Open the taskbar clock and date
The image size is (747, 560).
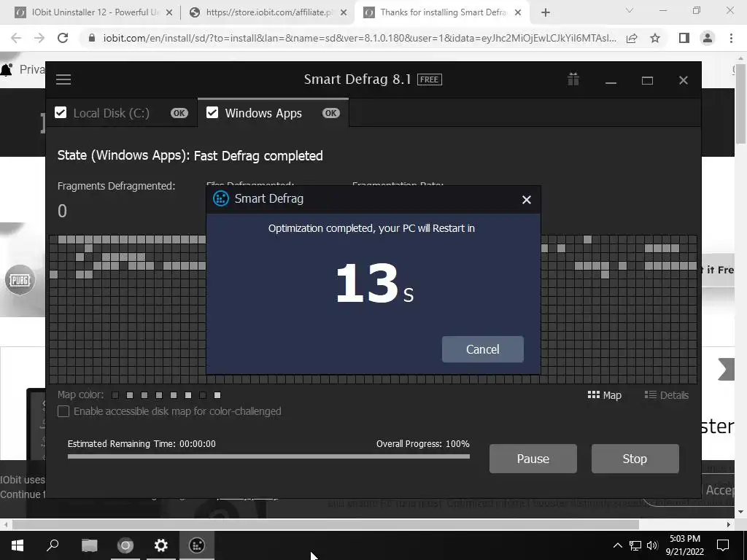(x=684, y=545)
